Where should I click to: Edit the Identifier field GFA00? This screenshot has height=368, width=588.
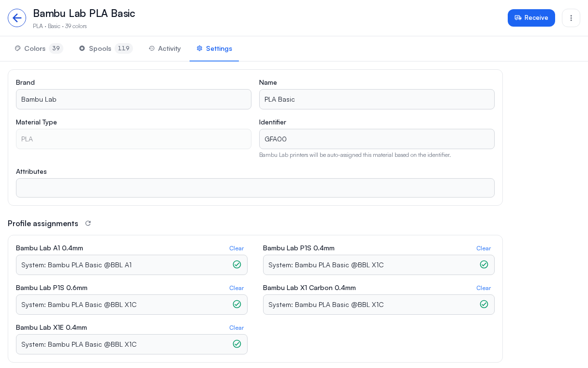[377, 139]
